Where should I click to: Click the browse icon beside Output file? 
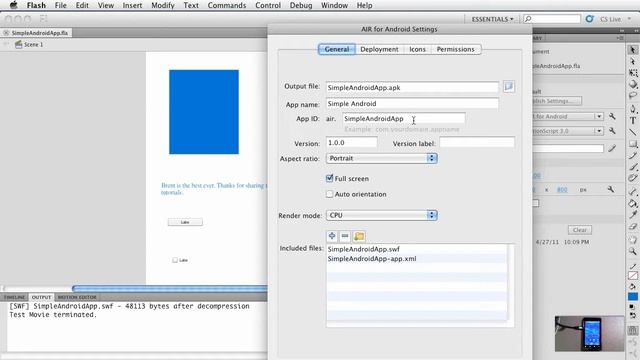point(509,87)
